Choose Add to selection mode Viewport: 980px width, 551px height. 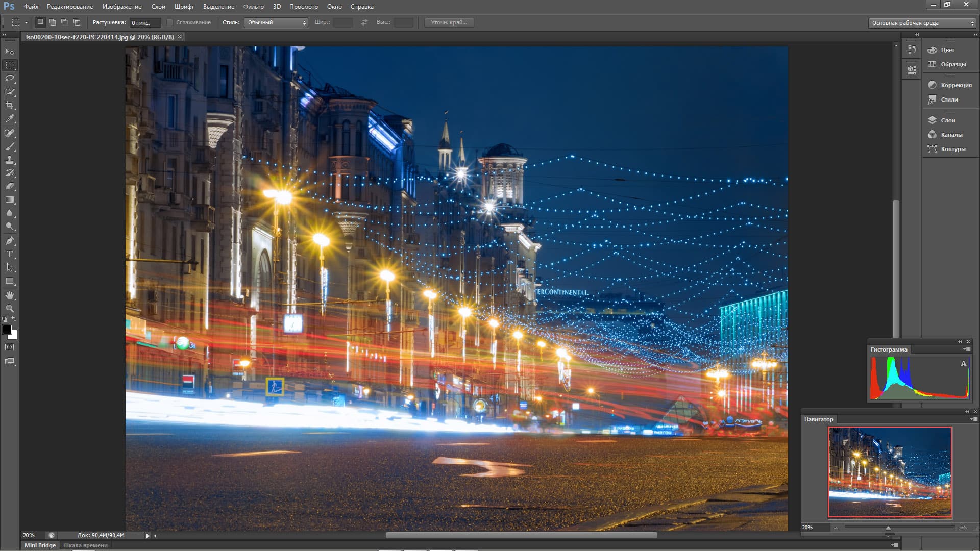(52, 22)
